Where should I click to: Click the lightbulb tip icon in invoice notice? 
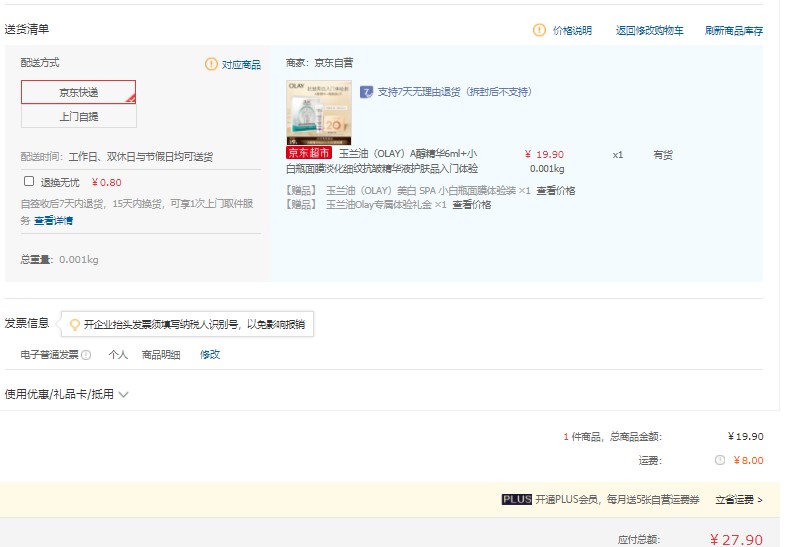click(74, 325)
